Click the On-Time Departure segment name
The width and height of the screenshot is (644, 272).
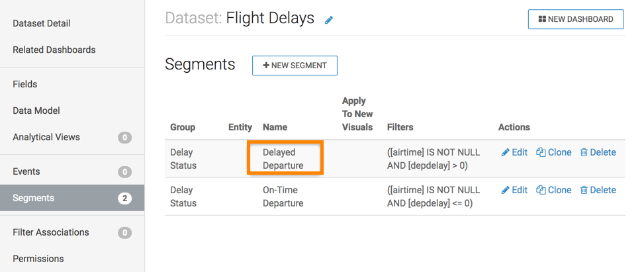tap(283, 197)
